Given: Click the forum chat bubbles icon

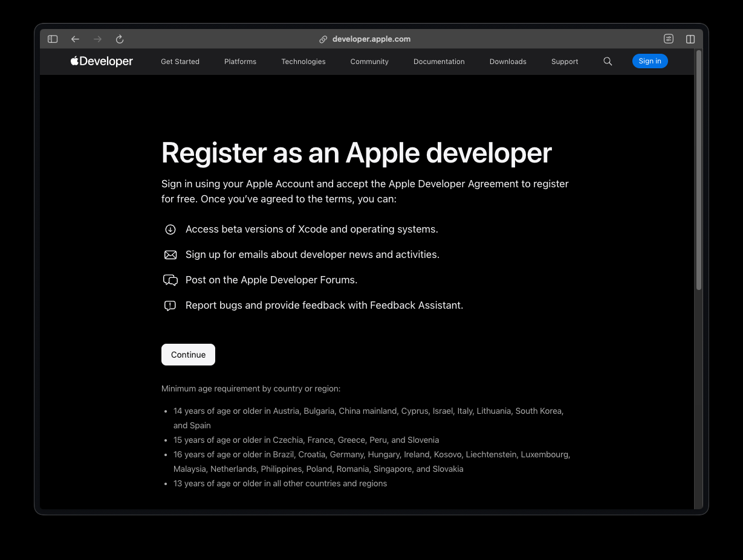Looking at the screenshot, I should pyautogui.click(x=170, y=280).
